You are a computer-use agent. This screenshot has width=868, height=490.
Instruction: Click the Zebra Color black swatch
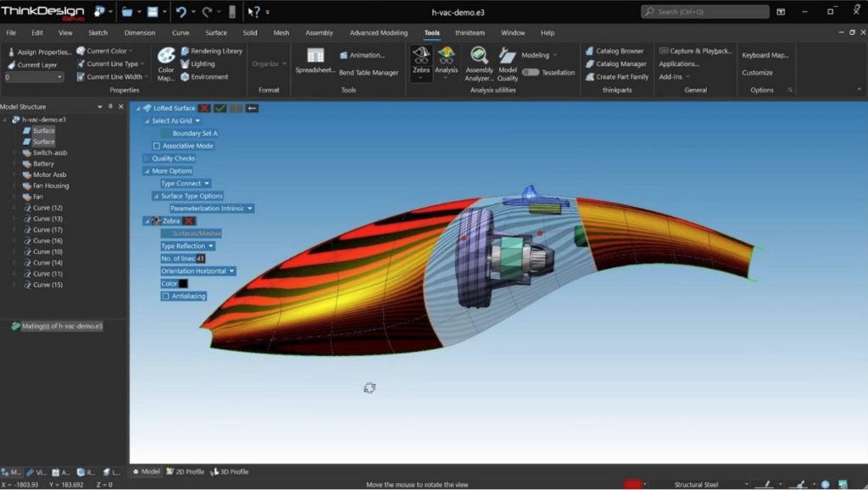click(183, 283)
